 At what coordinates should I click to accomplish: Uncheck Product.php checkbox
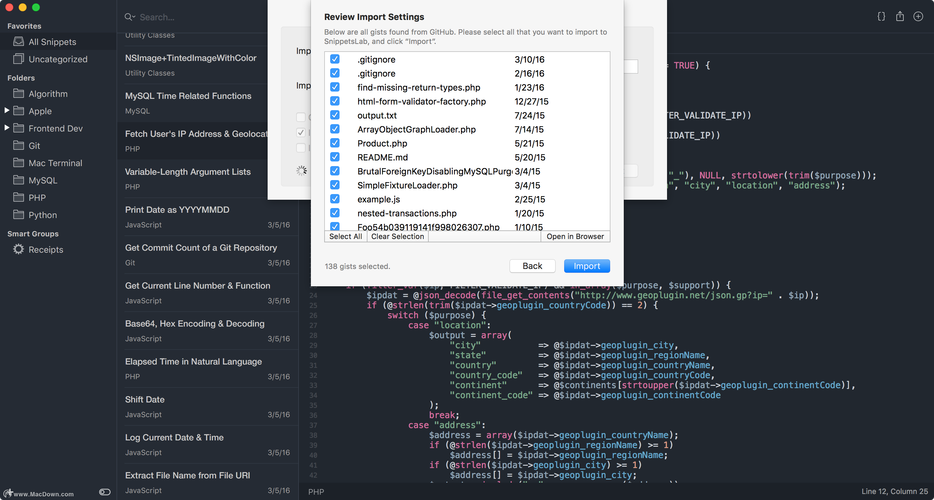(335, 143)
